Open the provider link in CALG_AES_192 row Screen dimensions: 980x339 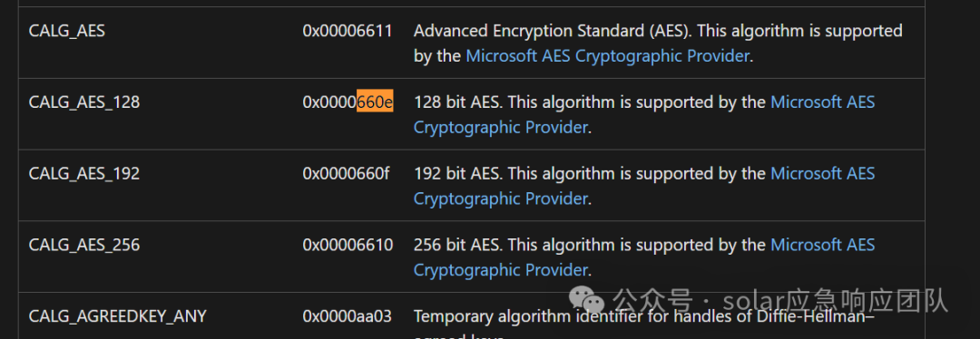[644, 186]
